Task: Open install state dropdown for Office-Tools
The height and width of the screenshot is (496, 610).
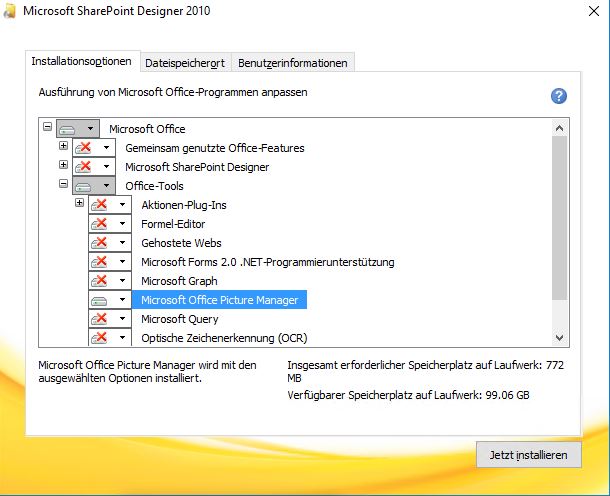Action: (x=94, y=186)
